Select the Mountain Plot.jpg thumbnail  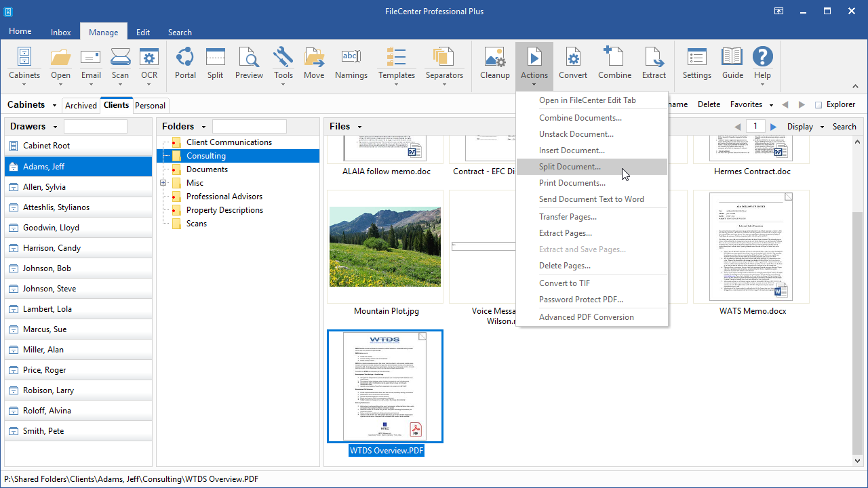[385, 246]
